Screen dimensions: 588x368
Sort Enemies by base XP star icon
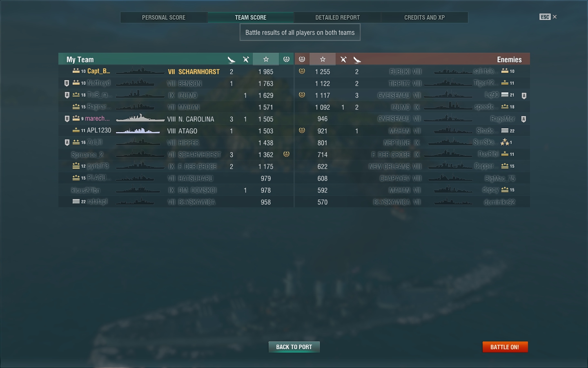[x=323, y=59]
